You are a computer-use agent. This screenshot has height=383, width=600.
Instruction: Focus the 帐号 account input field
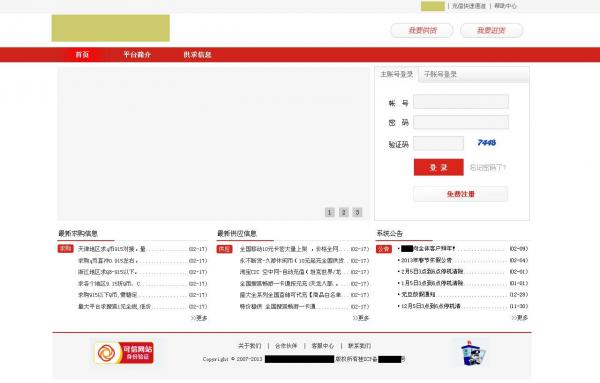click(461, 102)
